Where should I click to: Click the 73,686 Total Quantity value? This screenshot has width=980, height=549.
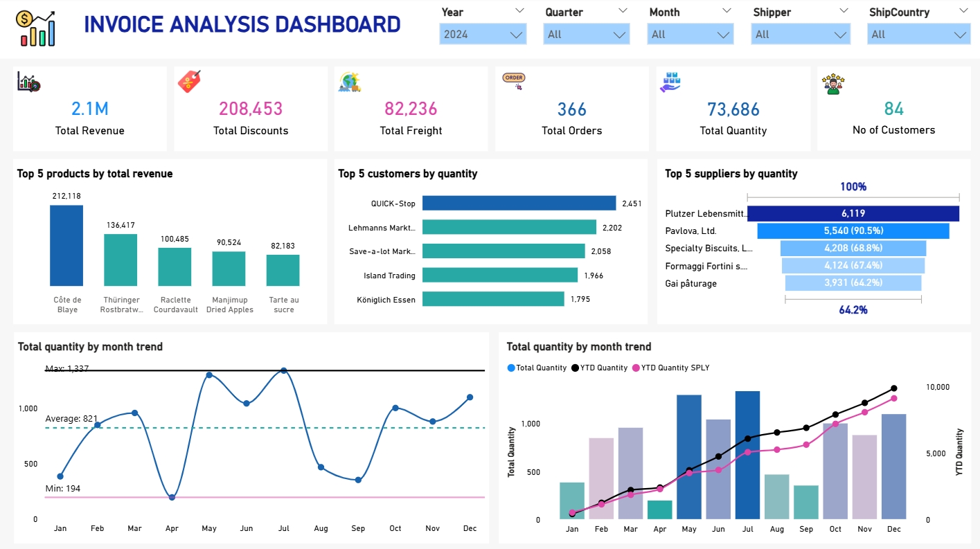[733, 109]
